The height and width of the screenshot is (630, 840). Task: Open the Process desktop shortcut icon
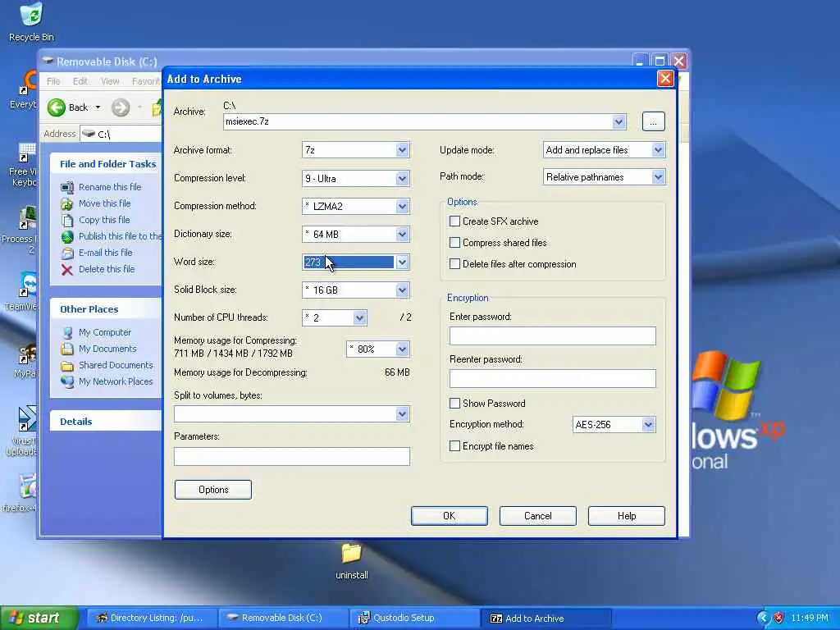click(x=27, y=218)
